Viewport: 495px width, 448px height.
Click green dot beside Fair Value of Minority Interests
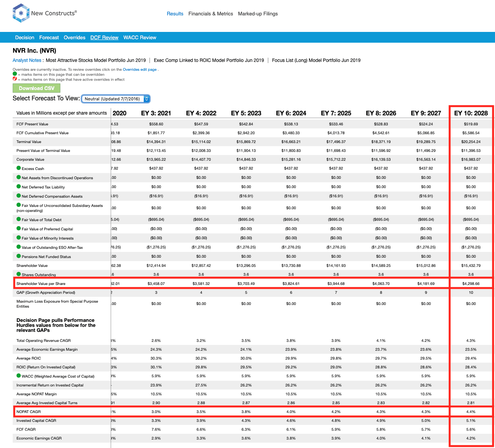pos(18,238)
